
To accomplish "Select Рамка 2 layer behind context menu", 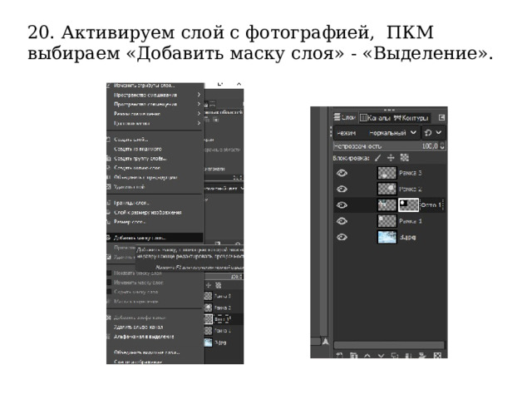I will point(224,308).
